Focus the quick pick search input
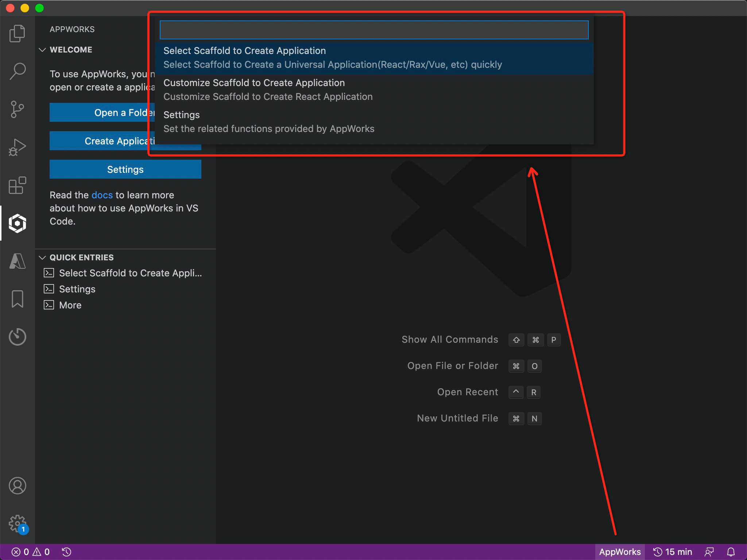Image resolution: width=747 pixels, height=560 pixels. pos(374,30)
